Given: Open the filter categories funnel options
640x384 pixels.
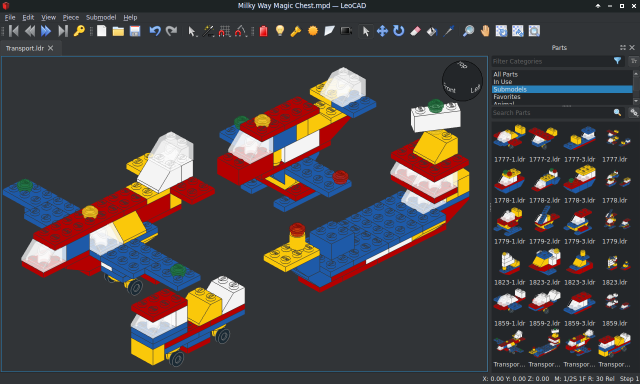Looking at the screenshot, I should pos(617,61).
